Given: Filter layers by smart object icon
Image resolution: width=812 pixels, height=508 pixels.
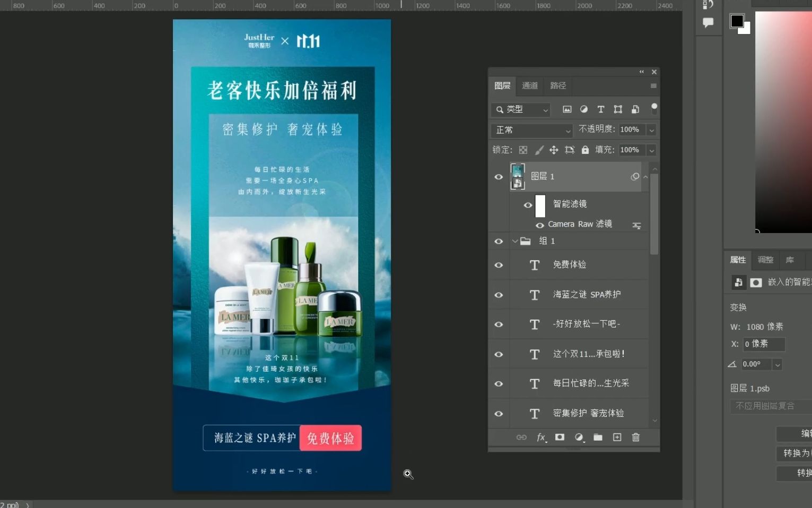Looking at the screenshot, I should coord(635,109).
